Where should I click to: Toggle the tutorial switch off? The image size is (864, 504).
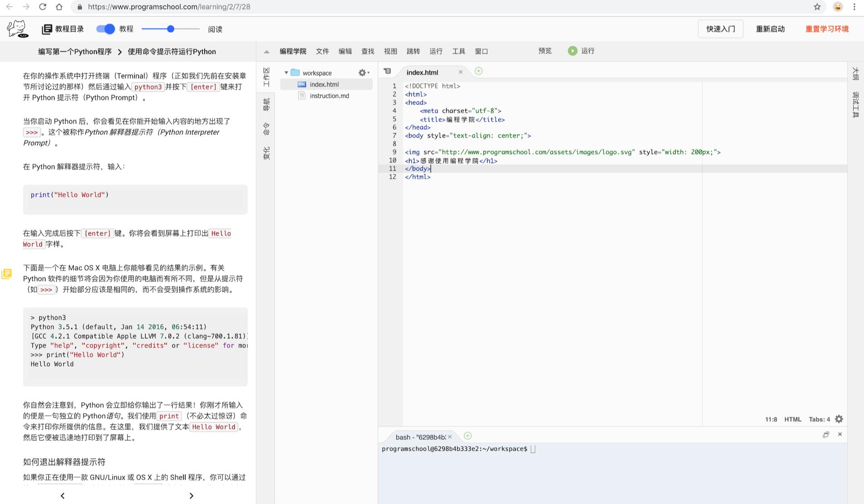106,29
